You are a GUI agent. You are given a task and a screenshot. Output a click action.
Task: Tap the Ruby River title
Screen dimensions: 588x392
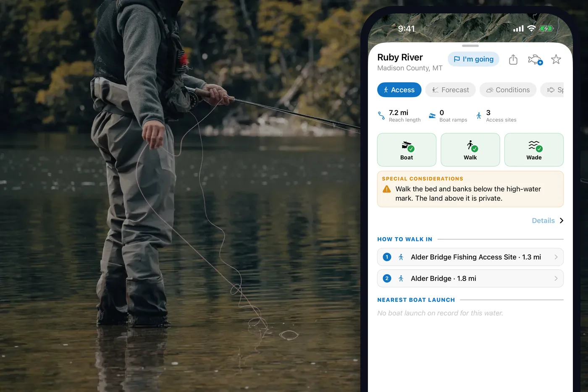400,57
